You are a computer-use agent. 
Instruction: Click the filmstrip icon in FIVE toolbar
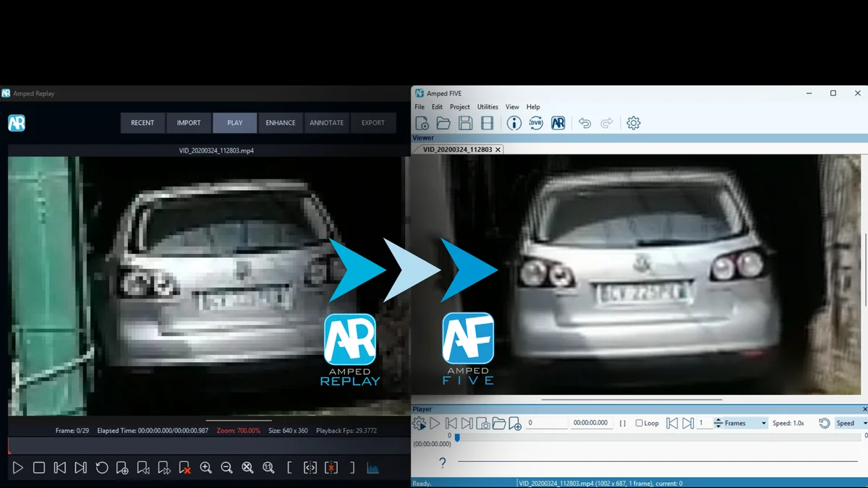(488, 124)
